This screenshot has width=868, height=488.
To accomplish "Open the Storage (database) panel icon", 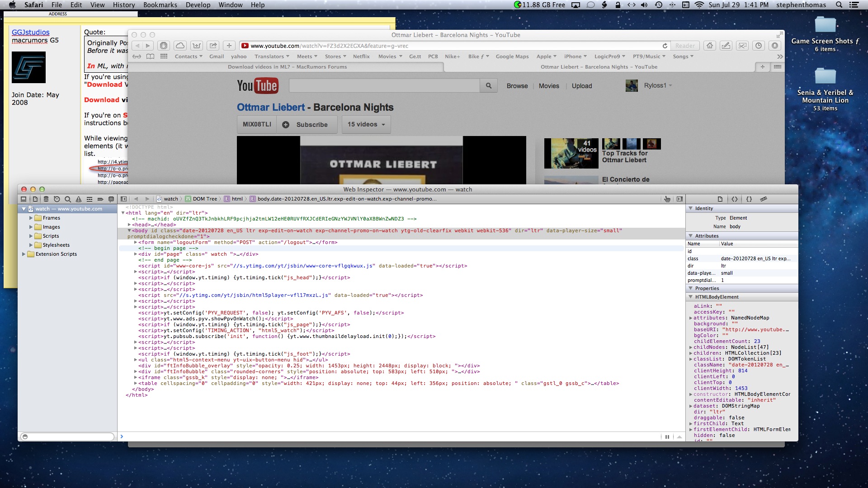I will (46, 199).
